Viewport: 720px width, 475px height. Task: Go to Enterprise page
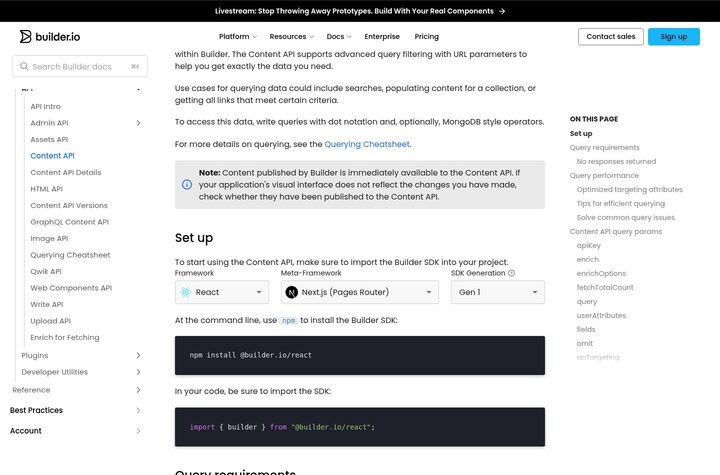(382, 36)
